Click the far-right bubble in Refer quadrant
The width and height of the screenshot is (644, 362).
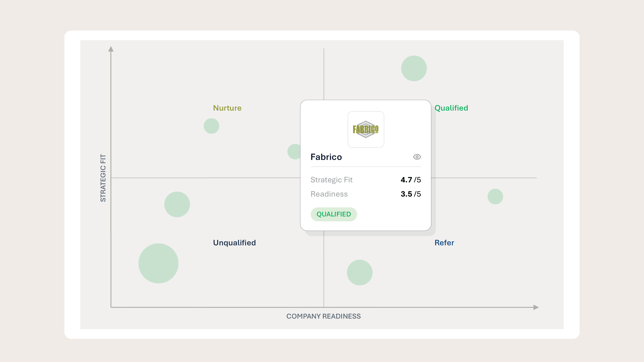tap(495, 197)
